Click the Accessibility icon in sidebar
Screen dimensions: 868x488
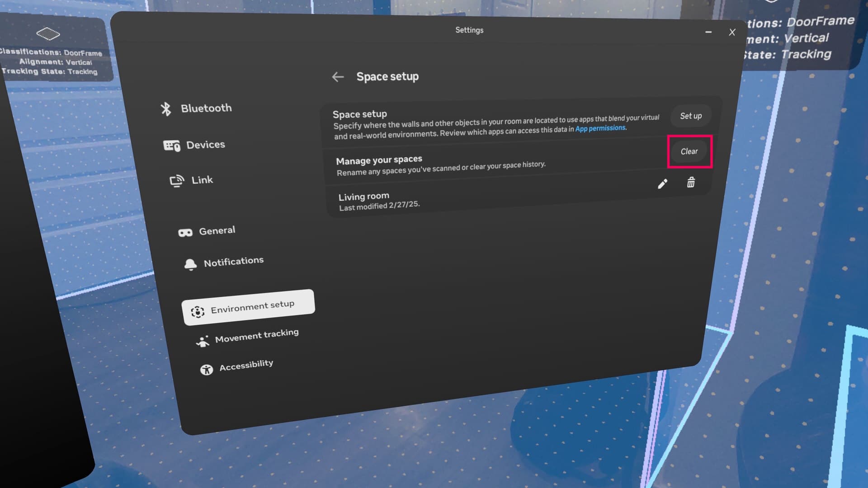tap(207, 370)
